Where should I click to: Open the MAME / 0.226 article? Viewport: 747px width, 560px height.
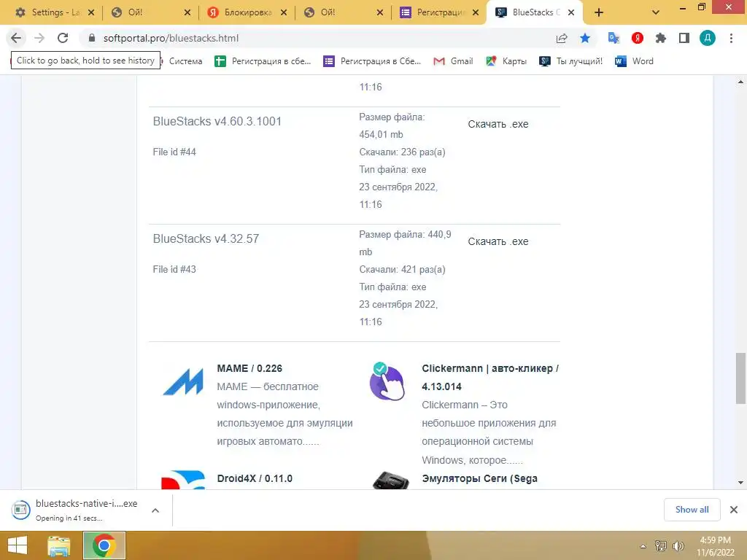point(249,368)
